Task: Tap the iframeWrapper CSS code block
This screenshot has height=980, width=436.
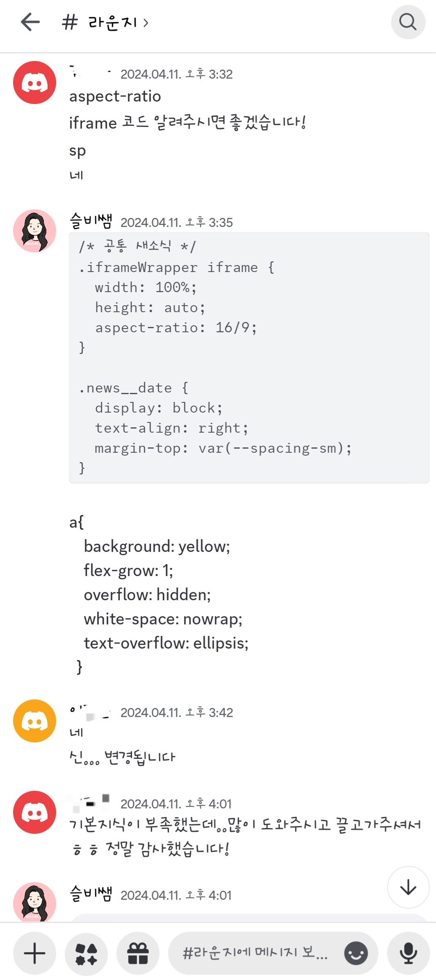Action: (249, 357)
